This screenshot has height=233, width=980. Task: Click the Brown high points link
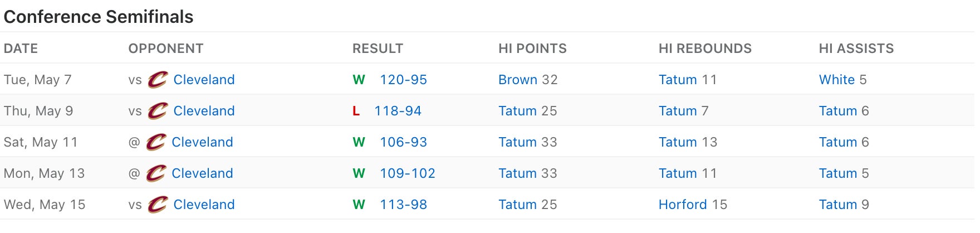click(x=517, y=80)
